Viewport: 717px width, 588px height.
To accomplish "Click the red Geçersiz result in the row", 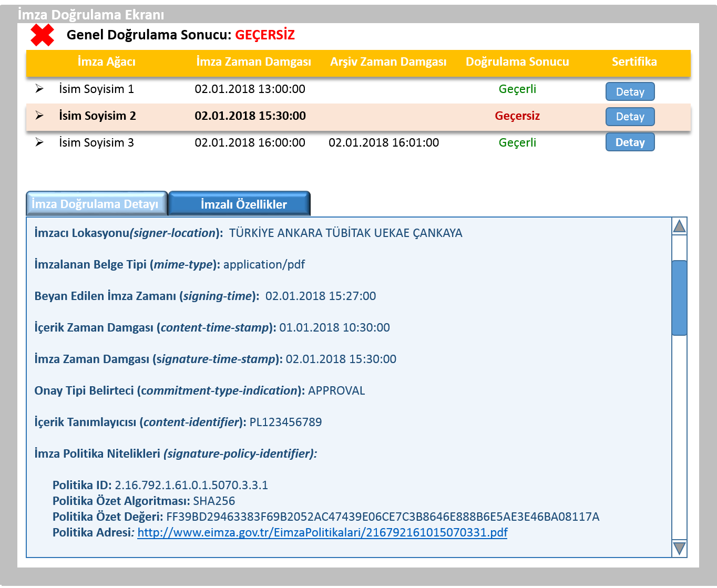I will [517, 116].
